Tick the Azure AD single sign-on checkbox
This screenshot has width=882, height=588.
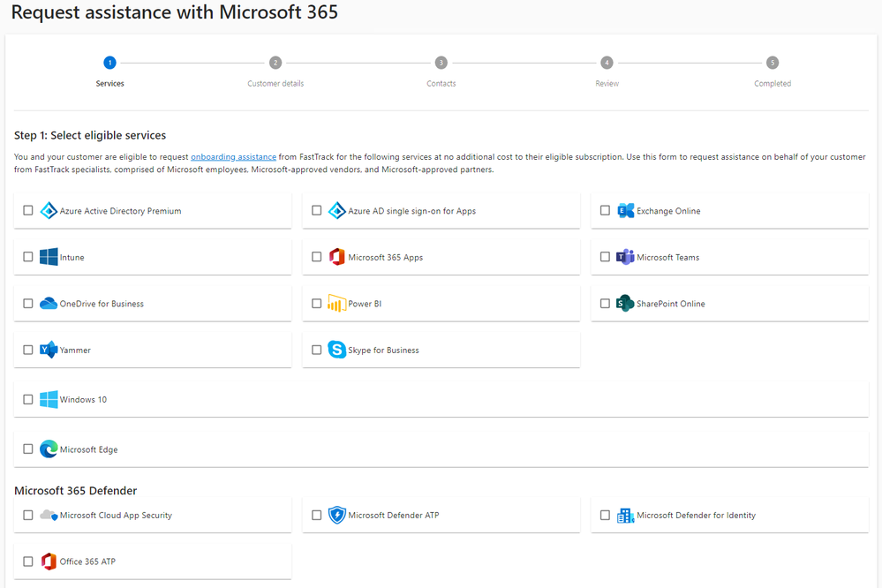tap(317, 210)
